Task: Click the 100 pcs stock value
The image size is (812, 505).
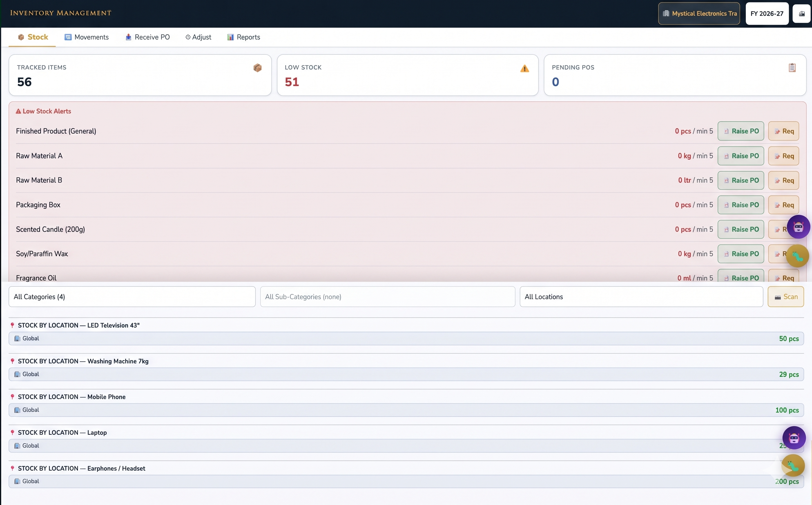Action: [787, 410]
